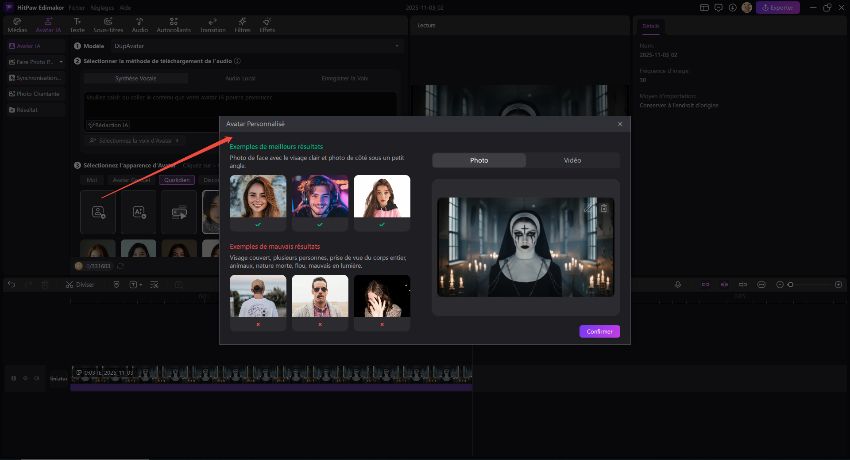
Task: Switch to the Vidéo tab in dialog
Action: point(572,160)
